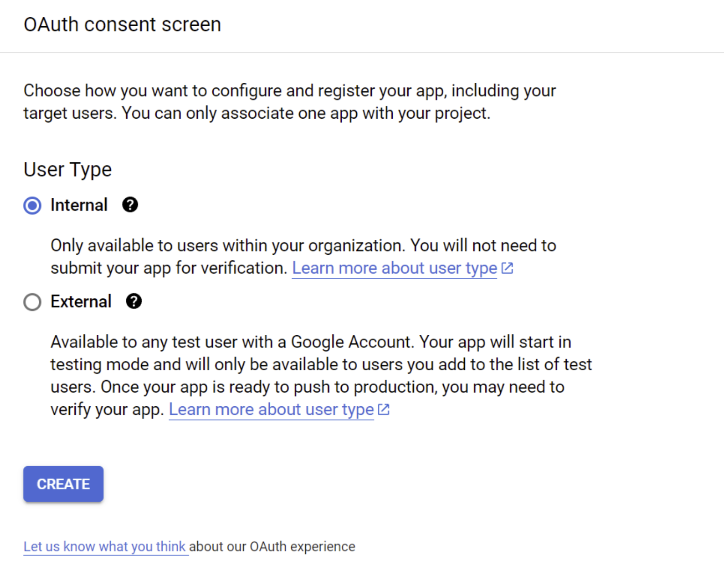Open the help tooltip icon beside Internal
The width and height of the screenshot is (728, 569).
point(130,205)
